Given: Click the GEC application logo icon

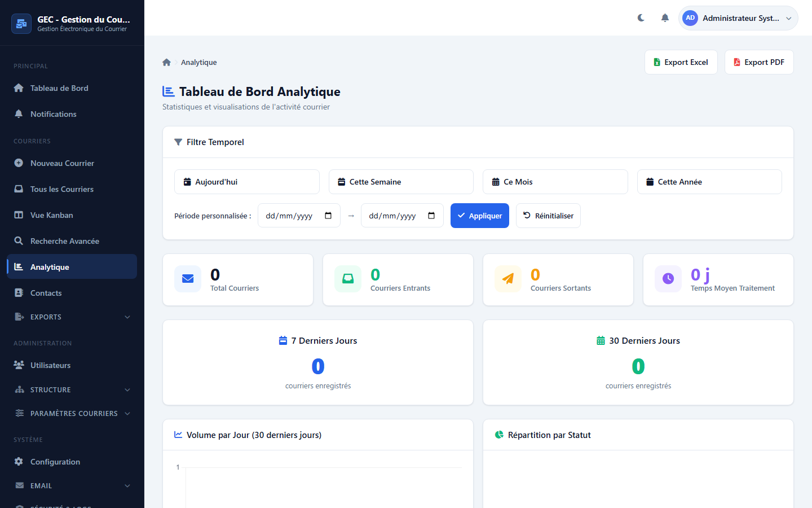Looking at the screenshot, I should coord(21,24).
